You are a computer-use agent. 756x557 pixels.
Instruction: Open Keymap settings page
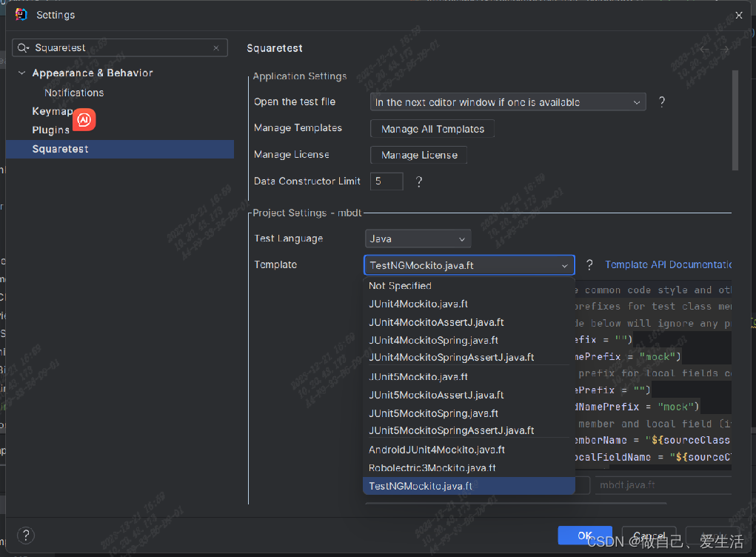click(x=52, y=111)
